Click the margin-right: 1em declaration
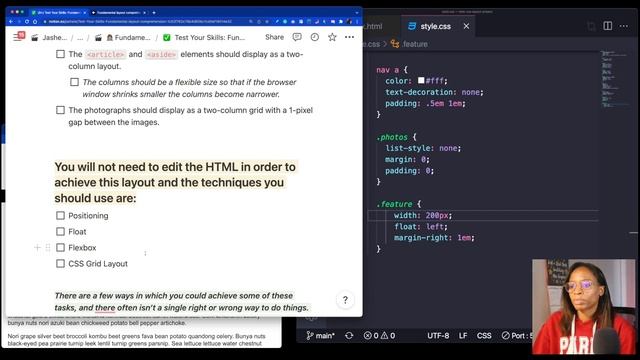The width and height of the screenshot is (640, 360). pos(434,238)
